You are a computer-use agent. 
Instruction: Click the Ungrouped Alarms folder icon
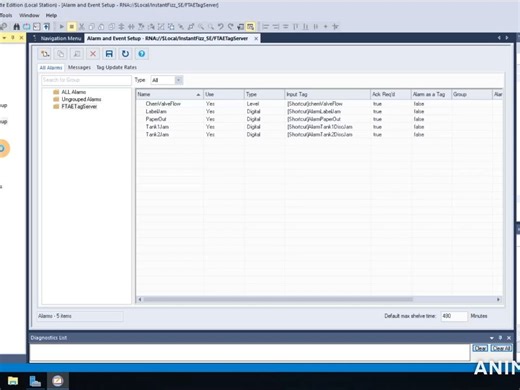click(56, 99)
